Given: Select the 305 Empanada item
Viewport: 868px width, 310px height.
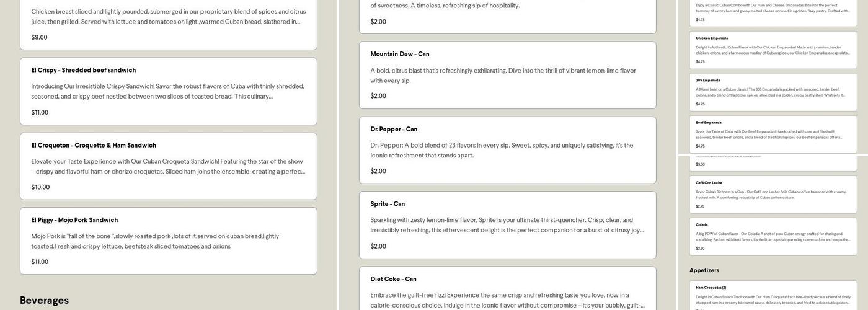Looking at the screenshot, I should click(773, 92).
